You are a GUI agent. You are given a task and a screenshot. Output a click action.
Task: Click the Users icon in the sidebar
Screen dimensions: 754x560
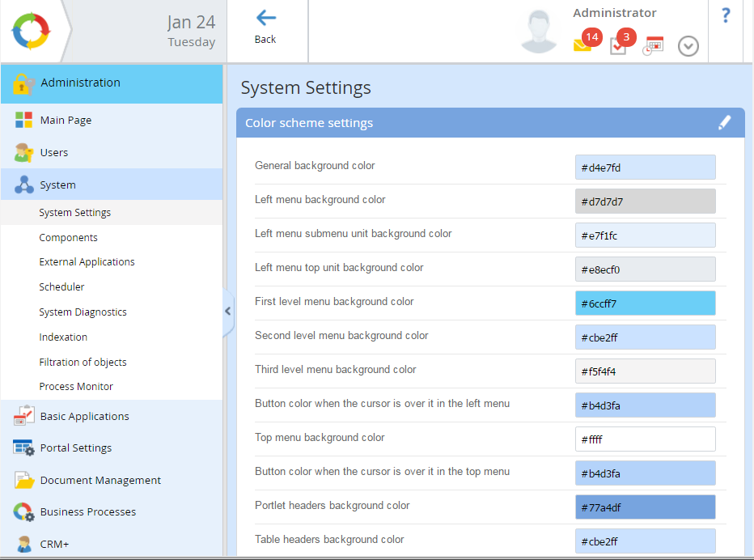(x=23, y=152)
